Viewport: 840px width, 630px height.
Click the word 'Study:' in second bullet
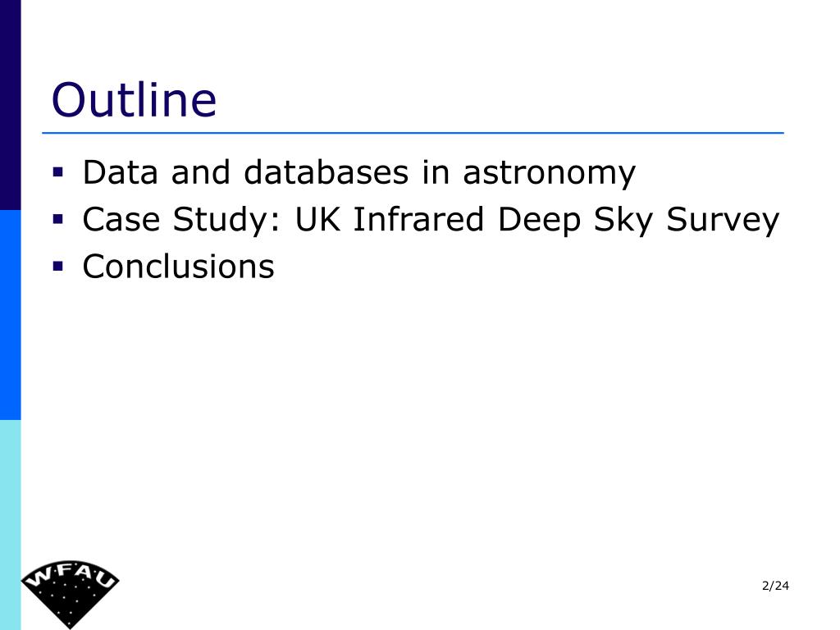pos(226,220)
